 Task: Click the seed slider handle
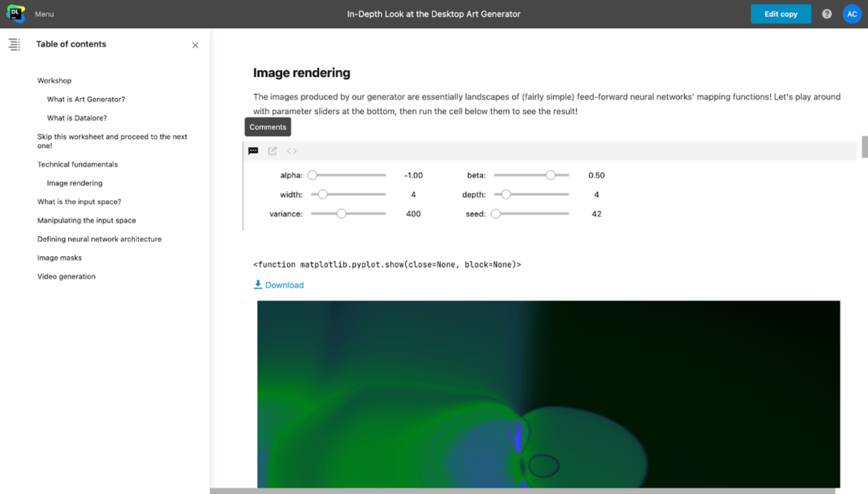pyautogui.click(x=496, y=214)
